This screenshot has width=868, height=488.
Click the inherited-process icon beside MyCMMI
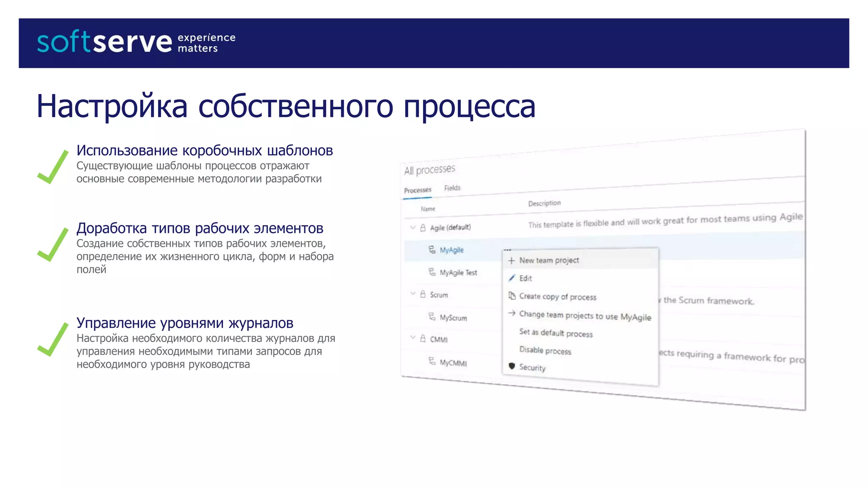tap(432, 361)
